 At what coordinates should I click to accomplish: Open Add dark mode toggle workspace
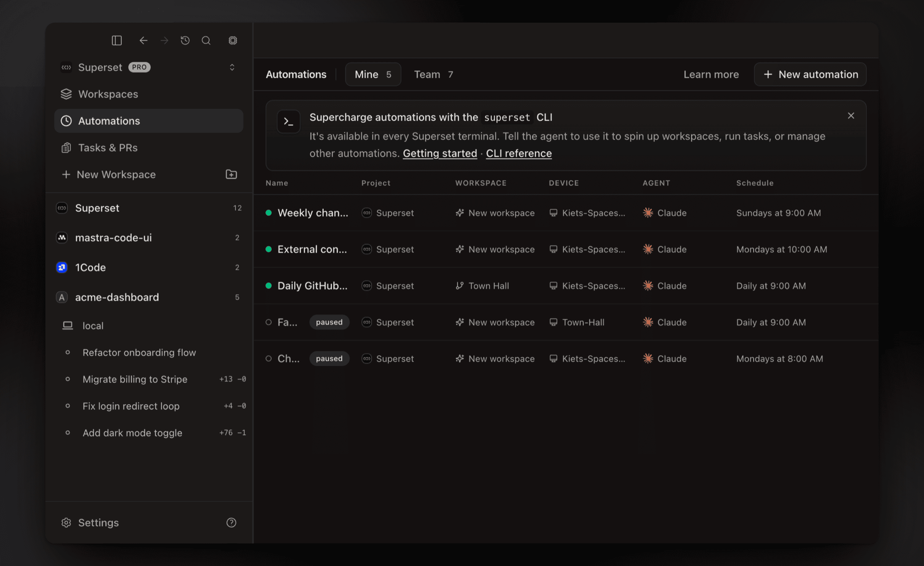pyautogui.click(x=149, y=433)
